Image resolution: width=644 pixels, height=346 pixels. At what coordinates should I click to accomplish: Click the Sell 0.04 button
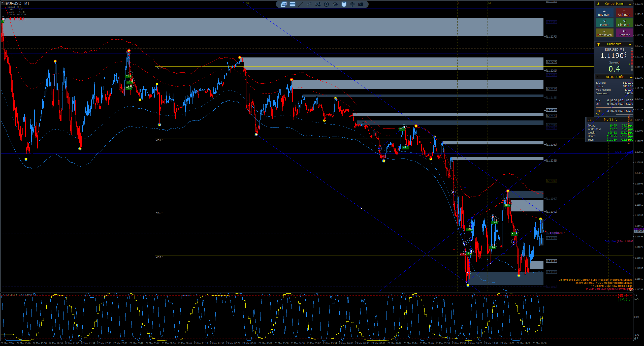[x=624, y=13]
